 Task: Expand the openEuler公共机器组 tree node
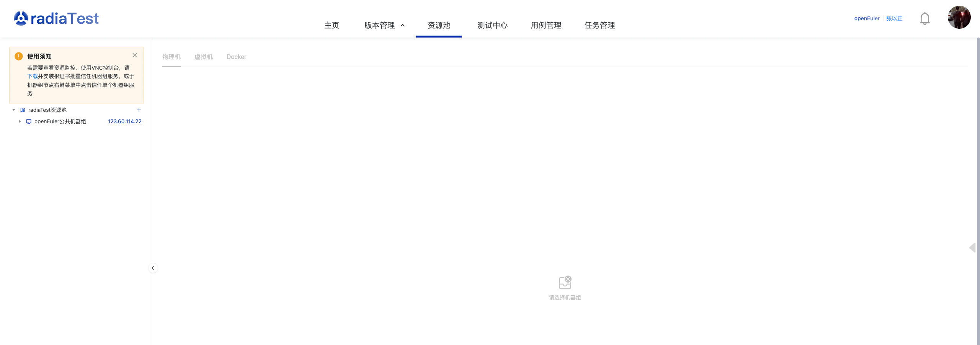click(x=20, y=121)
